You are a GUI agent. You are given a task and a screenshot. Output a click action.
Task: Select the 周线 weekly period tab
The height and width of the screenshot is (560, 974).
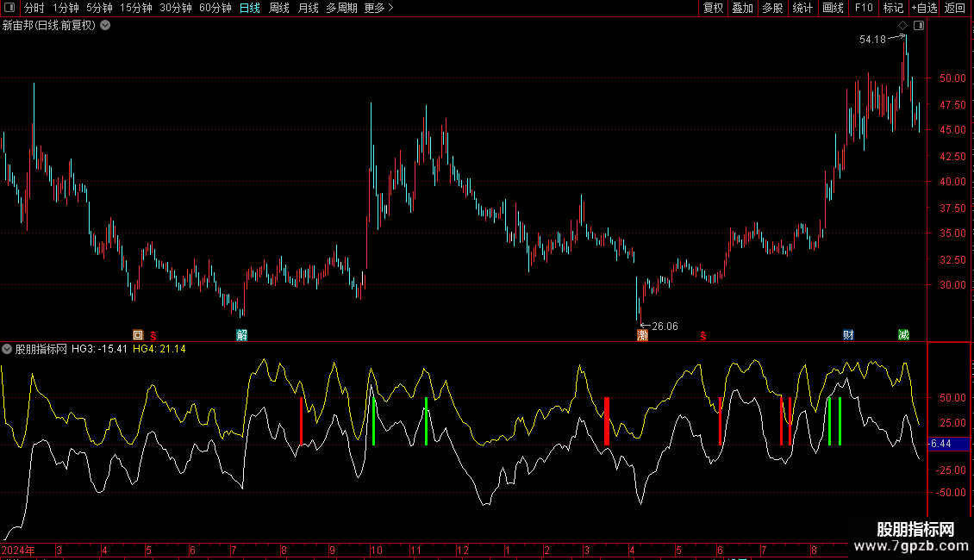(279, 8)
